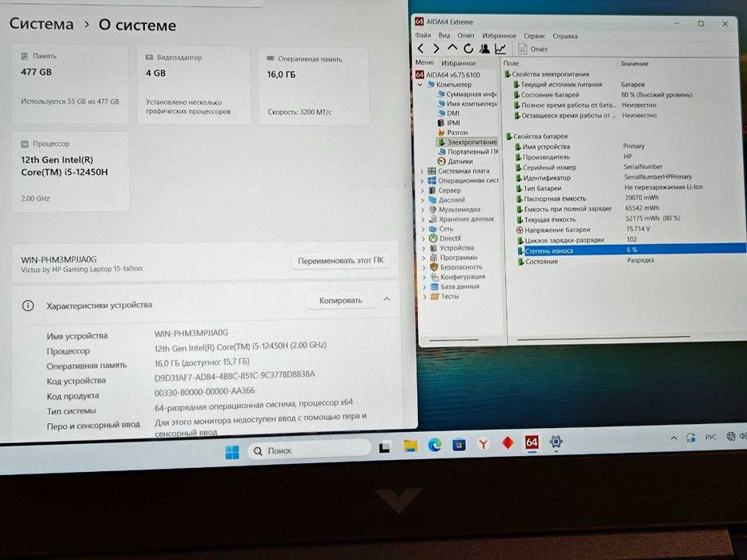The width and height of the screenshot is (747, 560).
Task: Click the AIDA64 Back arrow icon
Action: tap(420, 48)
